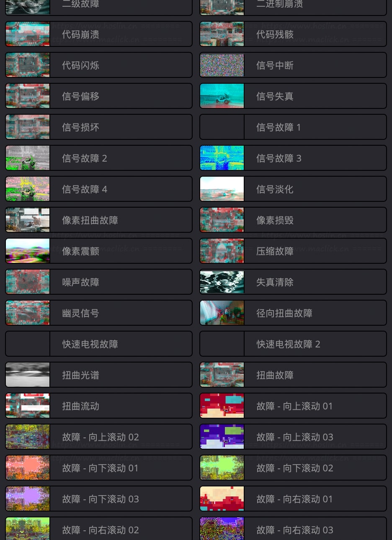This screenshot has width=392, height=540.
Task: Click the 幽灵信号 label
Action: coord(80,313)
